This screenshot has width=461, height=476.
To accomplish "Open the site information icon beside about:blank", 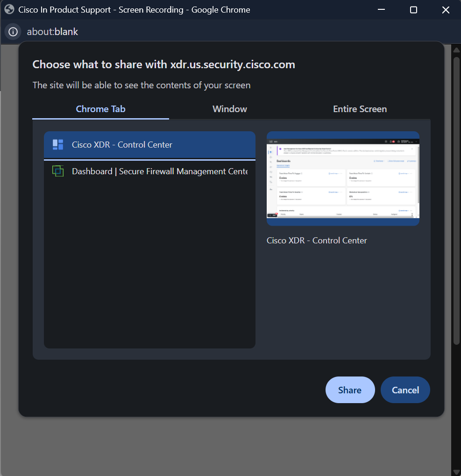I will [x=13, y=32].
